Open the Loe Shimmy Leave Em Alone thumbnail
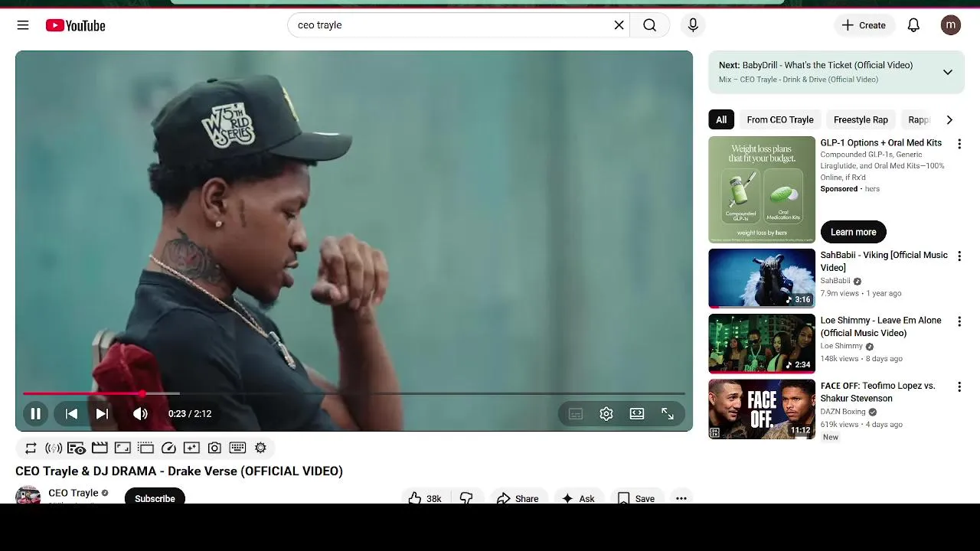The height and width of the screenshot is (551, 980). point(762,344)
